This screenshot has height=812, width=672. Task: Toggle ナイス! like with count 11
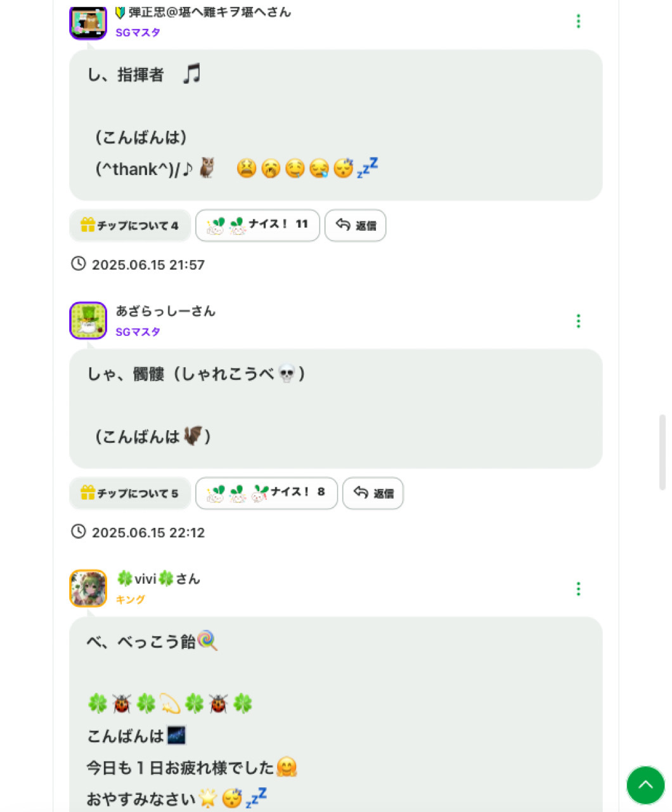pos(257,225)
